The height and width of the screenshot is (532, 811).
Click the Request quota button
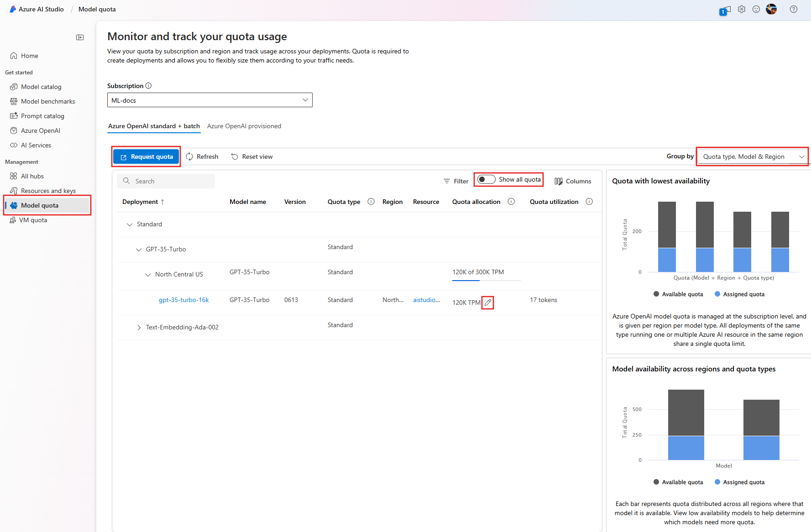(146, 156)
